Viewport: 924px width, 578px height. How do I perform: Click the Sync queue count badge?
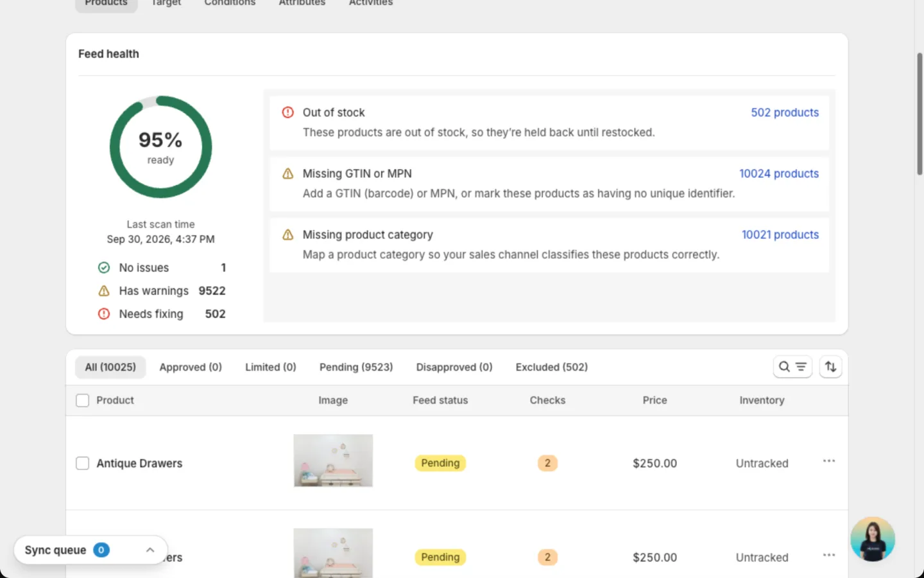click(101, 550)
